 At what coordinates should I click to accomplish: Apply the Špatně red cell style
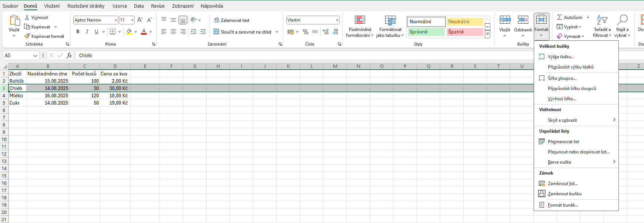pyautogui.click(x=465, y=32)
